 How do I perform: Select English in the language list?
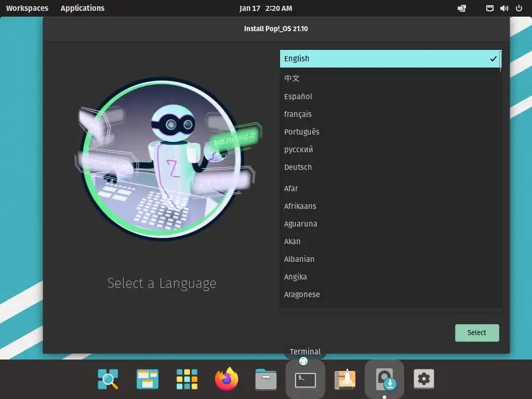pos(390,59)
